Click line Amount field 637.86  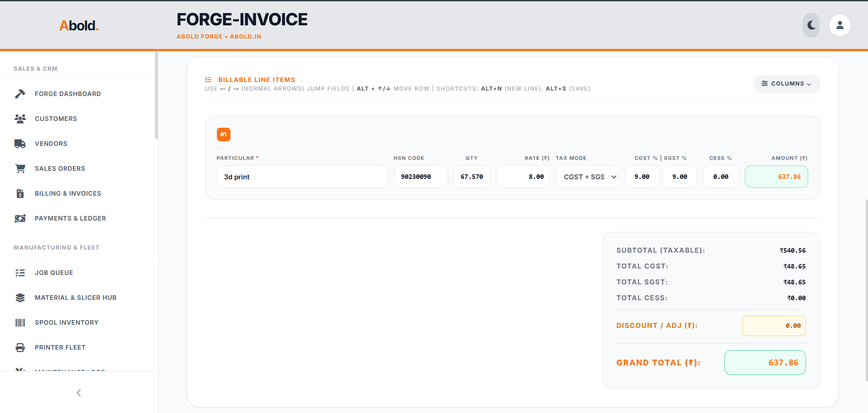coord(777,177)
